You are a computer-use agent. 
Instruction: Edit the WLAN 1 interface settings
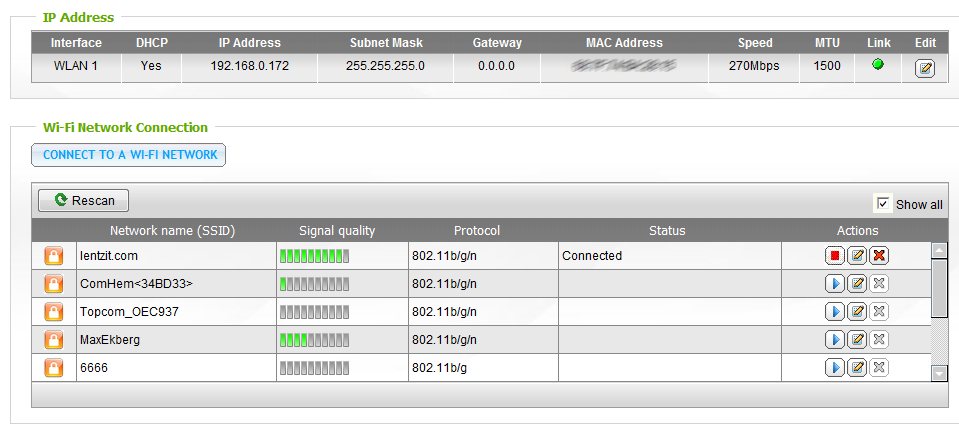pos(925,69)
